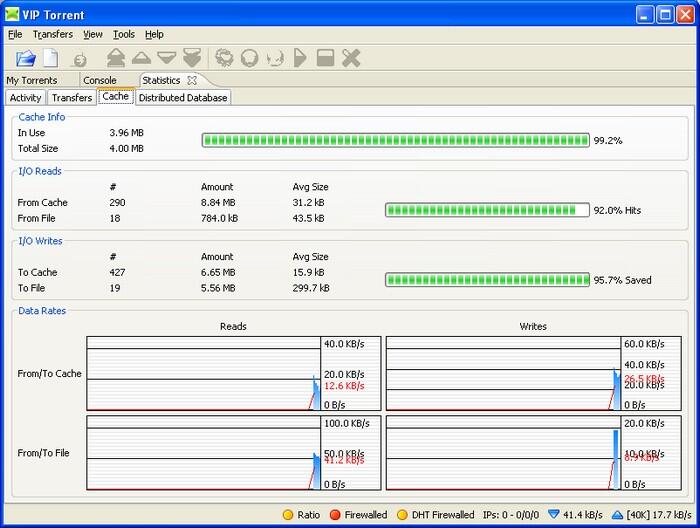700x528 pixels.
Task: Click yellow Ratio status indicator
Action: point(288,515)
